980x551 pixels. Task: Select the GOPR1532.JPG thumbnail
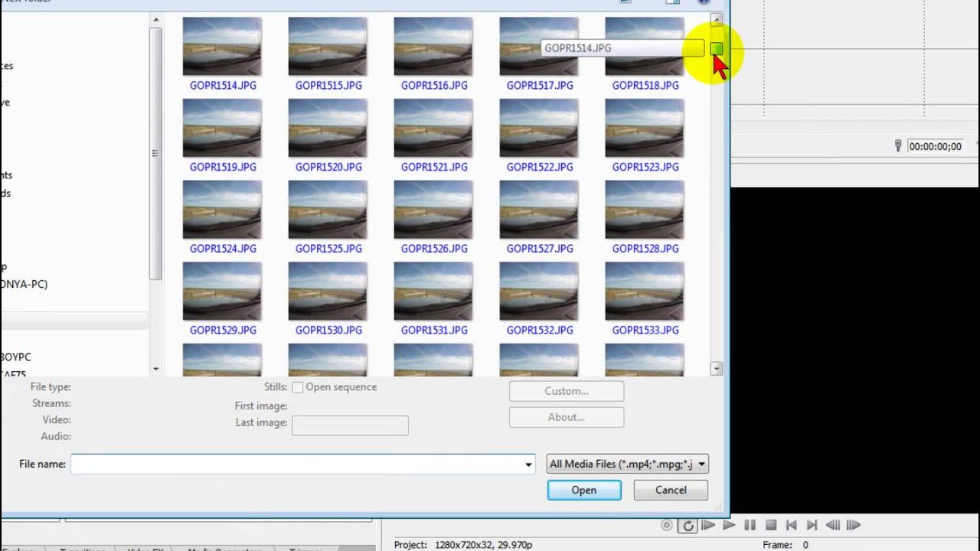click(x=539, y=292)
